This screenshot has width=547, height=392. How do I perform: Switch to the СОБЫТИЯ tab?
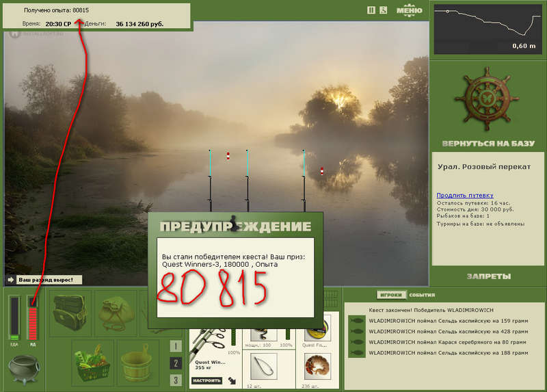422,295
